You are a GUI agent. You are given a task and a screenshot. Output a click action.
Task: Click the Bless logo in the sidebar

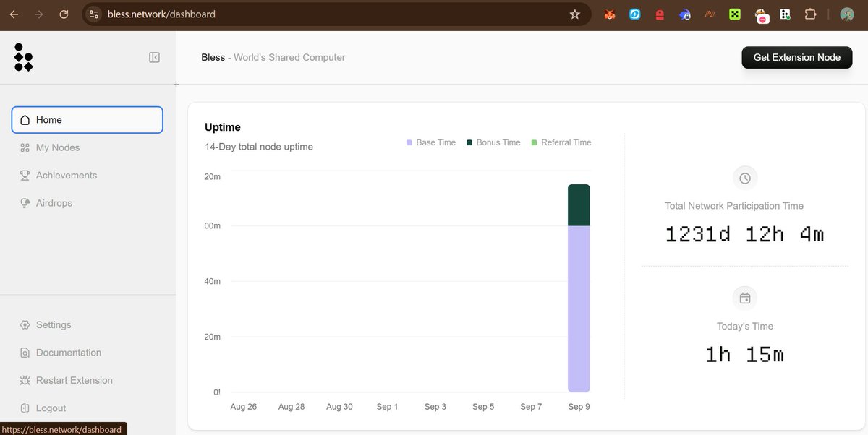point(24,57)
